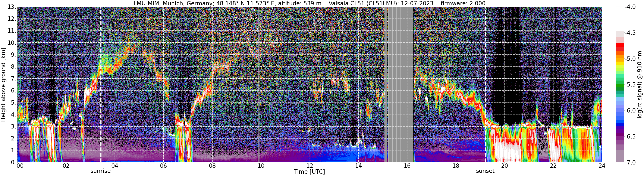644x176 pixels.
Task: Click the Vaisala CL51 date text in title
Action: [381, 3]
